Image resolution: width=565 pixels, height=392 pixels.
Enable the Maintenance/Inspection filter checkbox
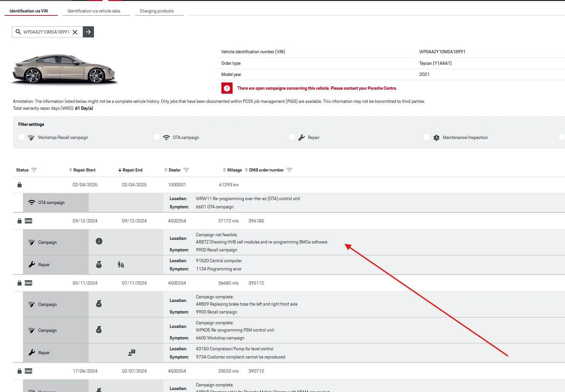[427, 137]
